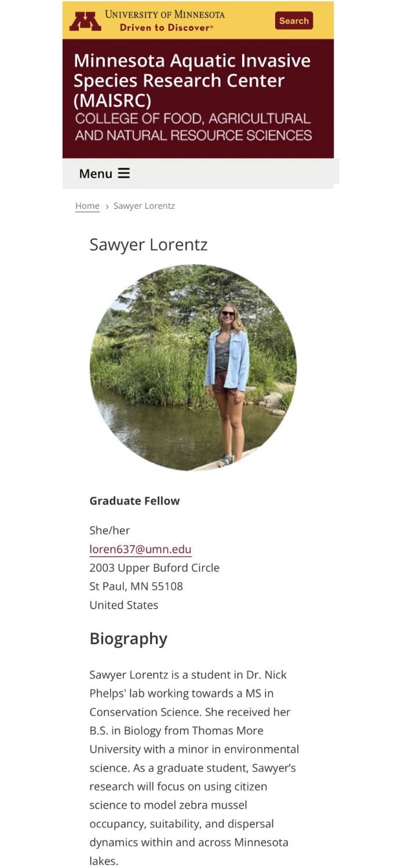Screen dimensions: 420x868
Task: Click the Sawyer Lorentz page heading
Action: click(x=148, y=244)
